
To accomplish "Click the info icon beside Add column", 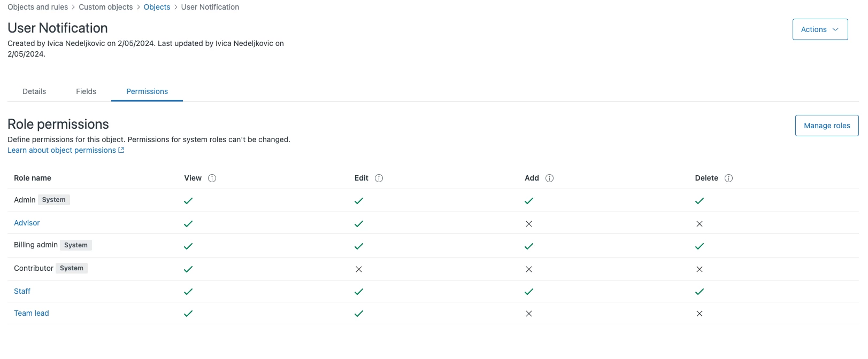I will click(x=550, y=178).
